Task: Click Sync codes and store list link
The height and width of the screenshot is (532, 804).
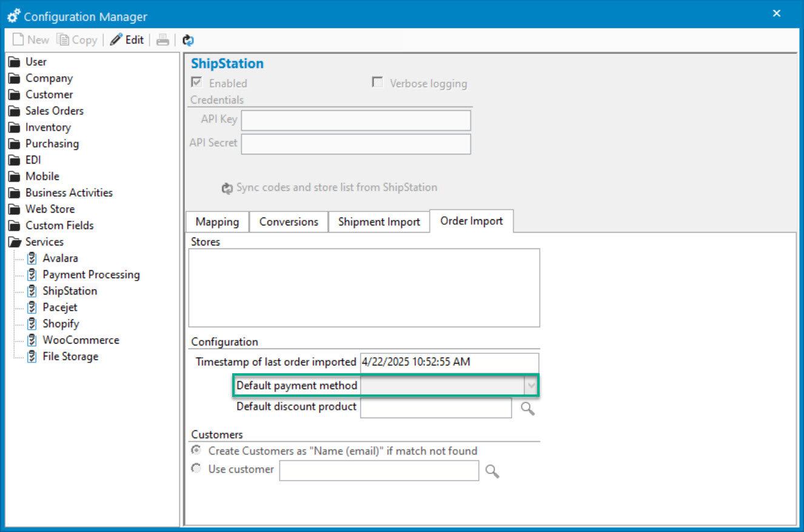Action: coord(337,187)
